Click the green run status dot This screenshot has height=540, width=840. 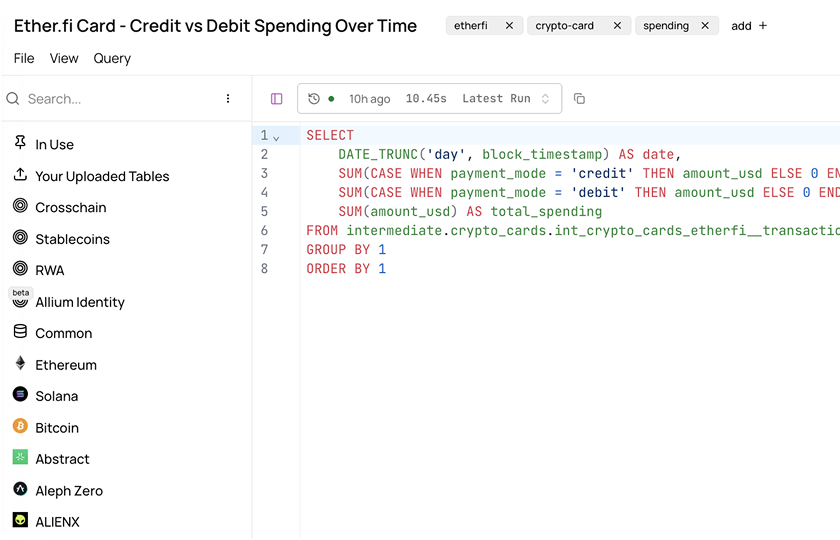click(x=331, y=99)
